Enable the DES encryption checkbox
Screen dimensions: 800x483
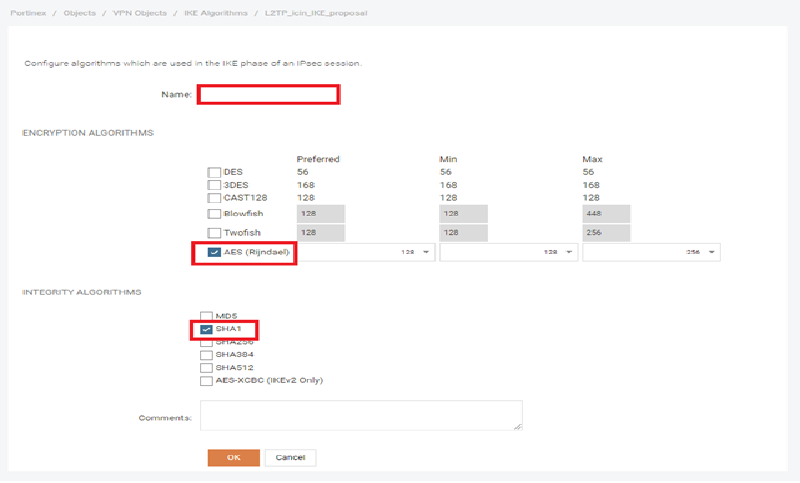[x=214, y=173]
